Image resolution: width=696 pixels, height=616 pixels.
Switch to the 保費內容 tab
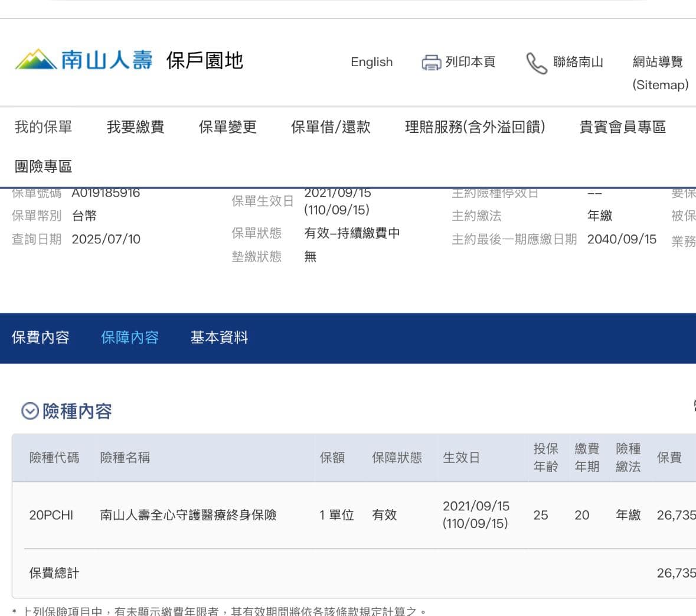coord(40,338)
